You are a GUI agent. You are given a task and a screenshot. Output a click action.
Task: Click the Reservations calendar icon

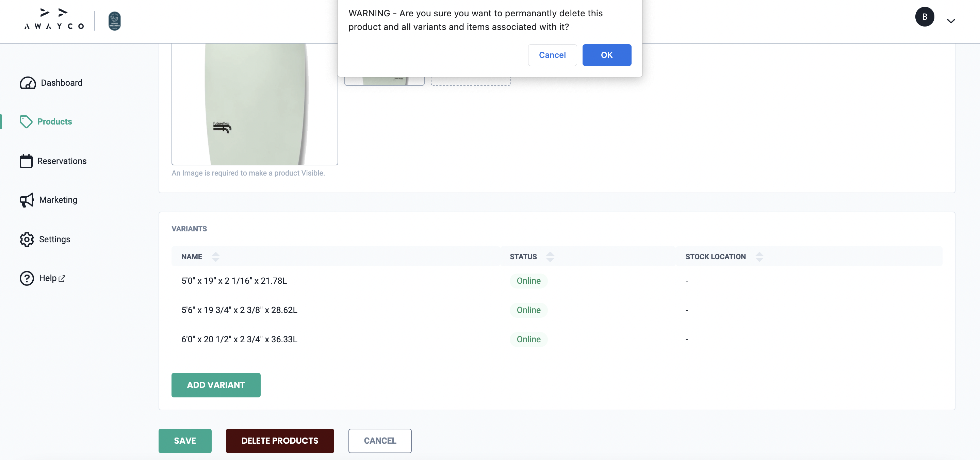point(26,161)
